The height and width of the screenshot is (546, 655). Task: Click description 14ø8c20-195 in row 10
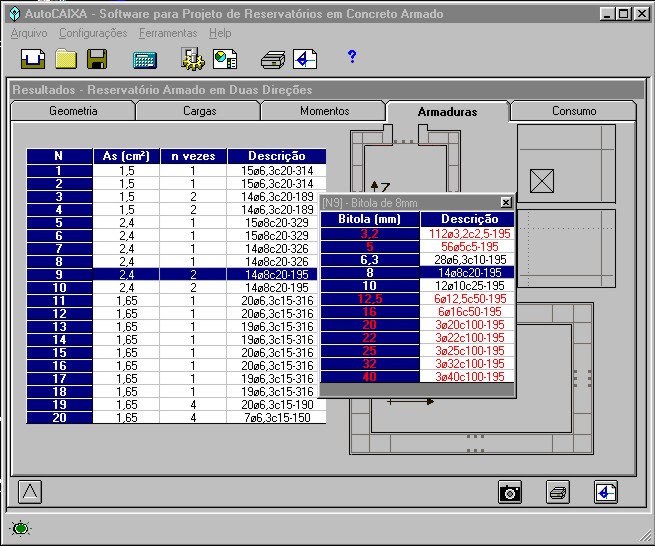pos(277,287)
